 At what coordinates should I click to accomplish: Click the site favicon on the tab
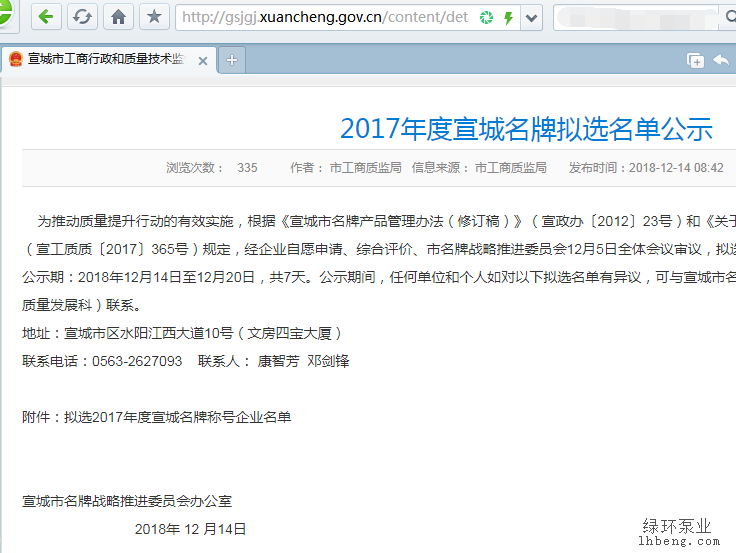(x=15, y=60)
